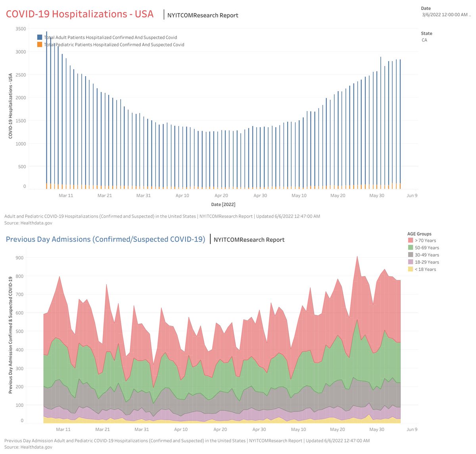
Task: Click the first Source: Healthdata.gov text
Action: [x=28, y=223]
